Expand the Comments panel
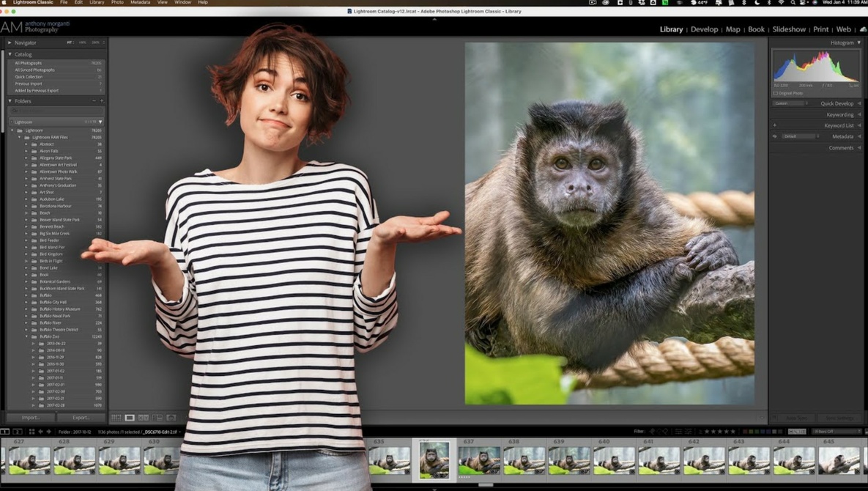The image size is (868, 491). (859, 148)
